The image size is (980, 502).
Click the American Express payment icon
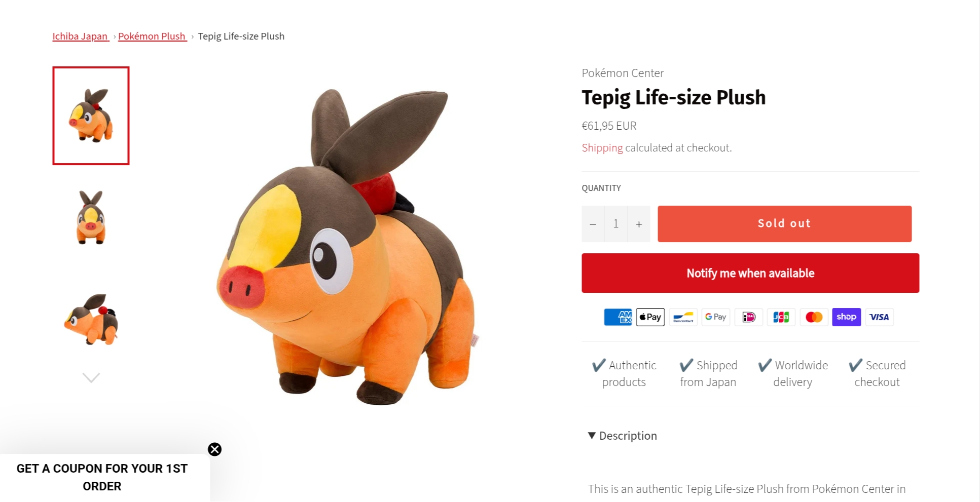coord(618,317)
